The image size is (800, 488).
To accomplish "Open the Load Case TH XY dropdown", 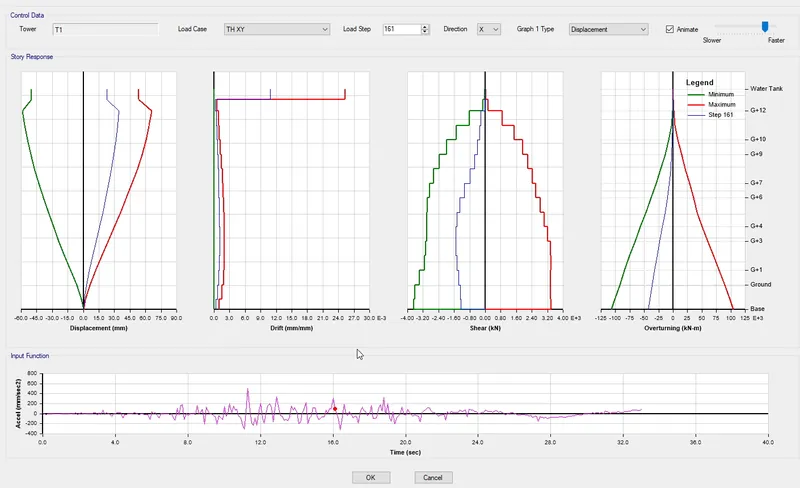I will point(277,30).
